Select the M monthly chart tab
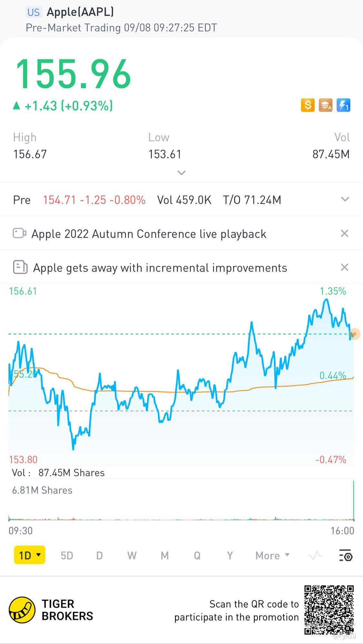The image size is (363, 644). [165, 555]
